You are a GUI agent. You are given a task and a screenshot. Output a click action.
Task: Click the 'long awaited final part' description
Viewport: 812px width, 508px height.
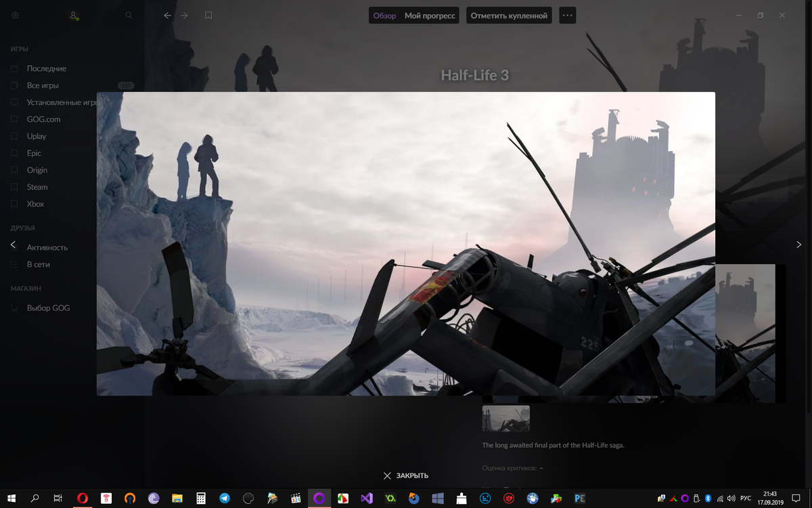point(553,446)
